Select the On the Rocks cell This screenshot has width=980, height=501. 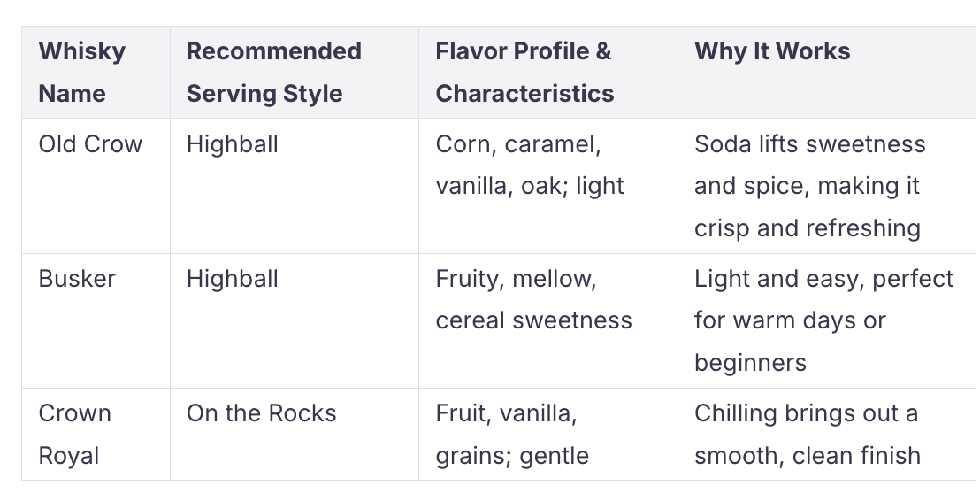(x=295, y=434)
